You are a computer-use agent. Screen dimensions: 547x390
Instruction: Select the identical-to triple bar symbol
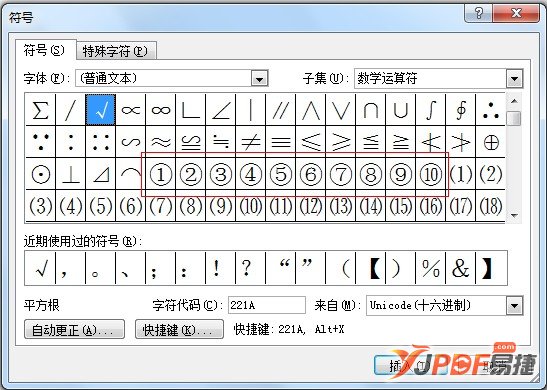coord(280,142)
